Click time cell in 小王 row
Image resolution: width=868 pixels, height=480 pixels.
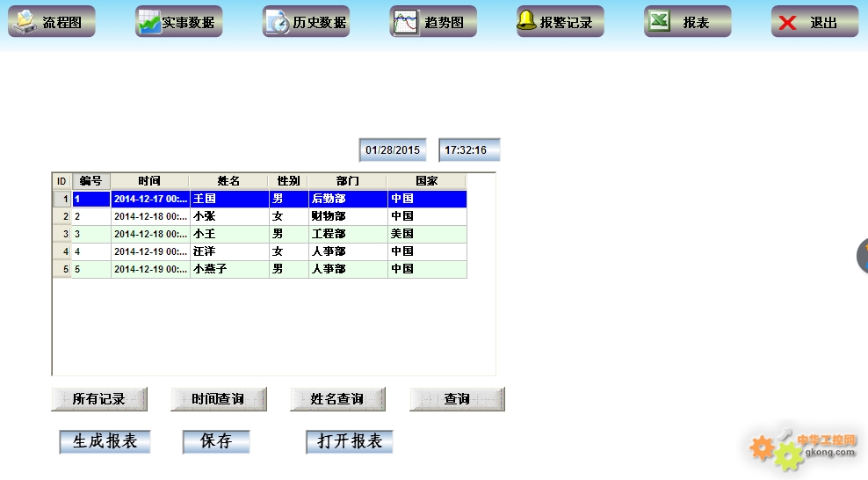tap(150, 234)
